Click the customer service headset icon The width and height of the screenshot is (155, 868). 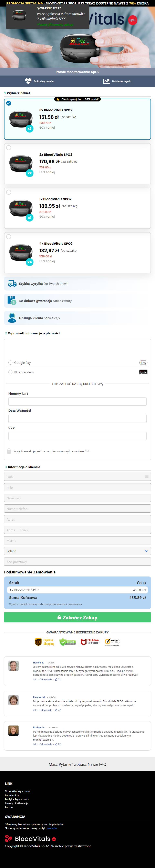coord(12,318)
